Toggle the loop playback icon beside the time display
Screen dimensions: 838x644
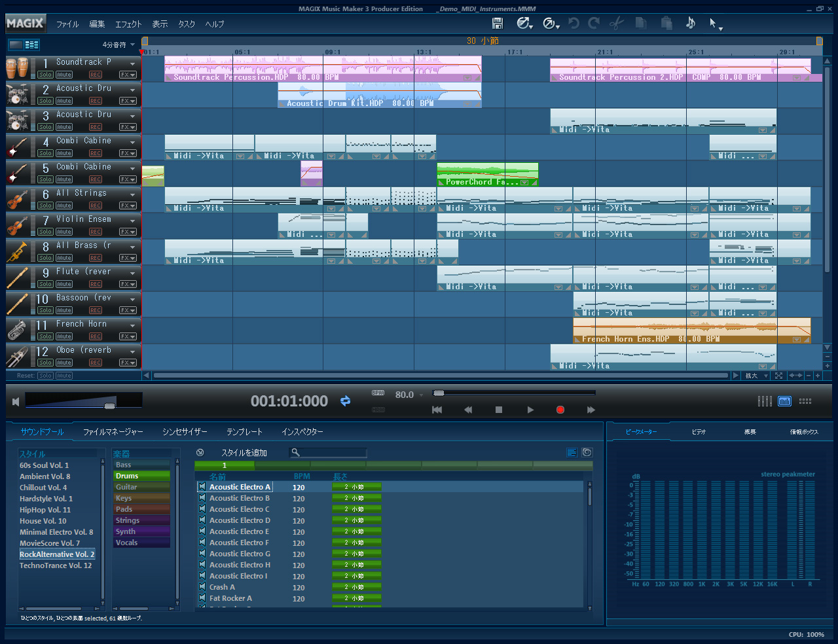click(345, 401)
